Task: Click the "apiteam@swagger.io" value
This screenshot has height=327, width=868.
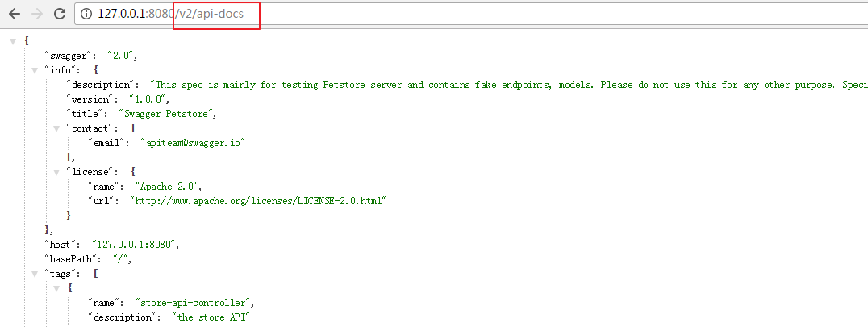Action: tap(192, 142)
